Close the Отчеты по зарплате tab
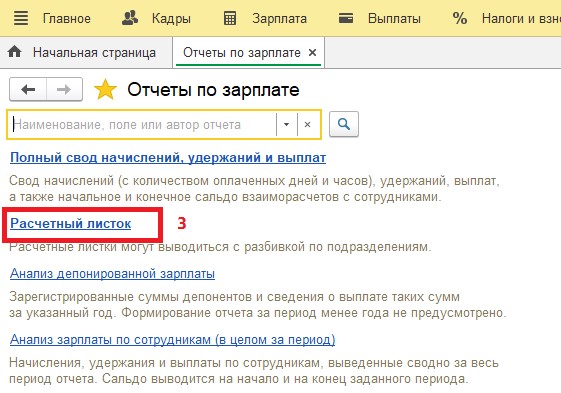The width and height of the screenshot is (561, 393). (x=312, y=53)
